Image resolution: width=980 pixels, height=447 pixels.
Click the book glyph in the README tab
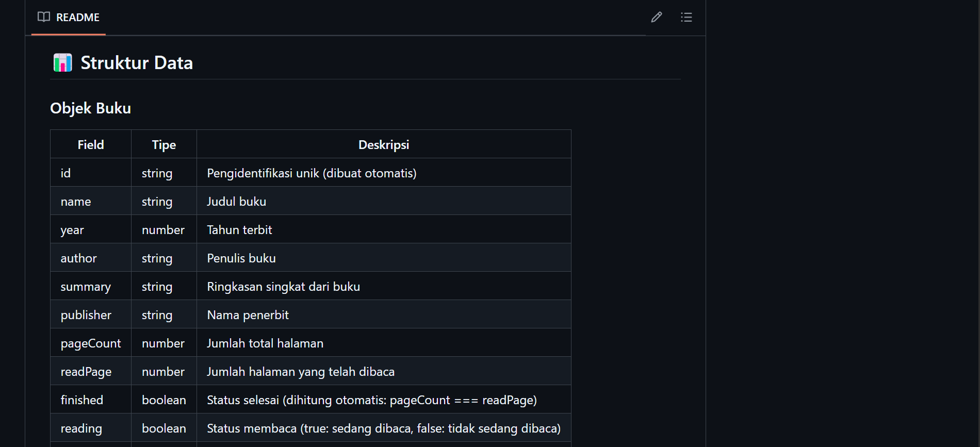(x=43, y=17)
